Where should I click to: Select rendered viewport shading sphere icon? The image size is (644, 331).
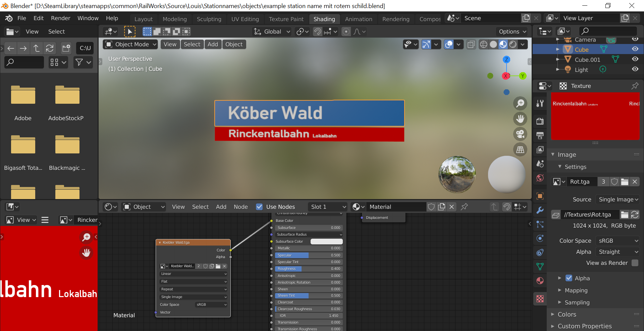[x=513, y=44]
